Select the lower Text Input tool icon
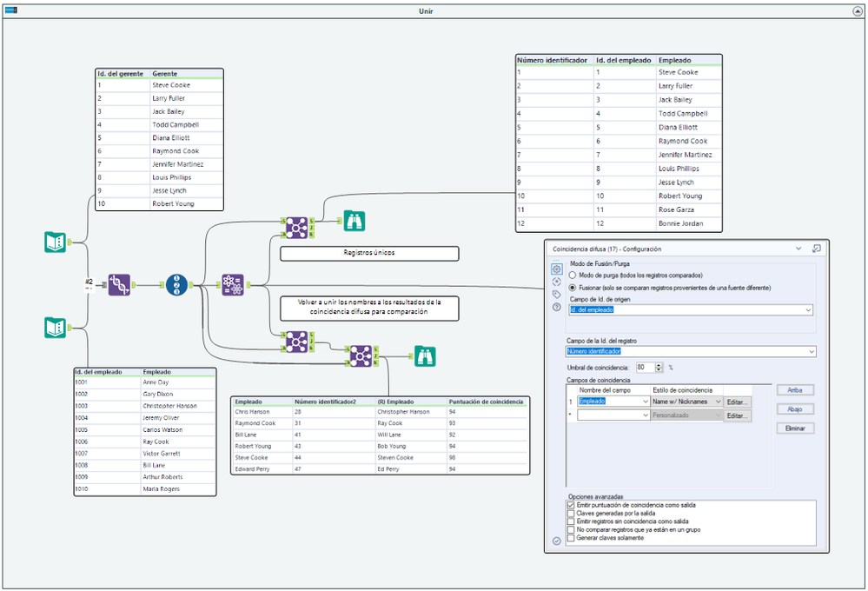Screen dimensions: 868x591 (55, 328)
